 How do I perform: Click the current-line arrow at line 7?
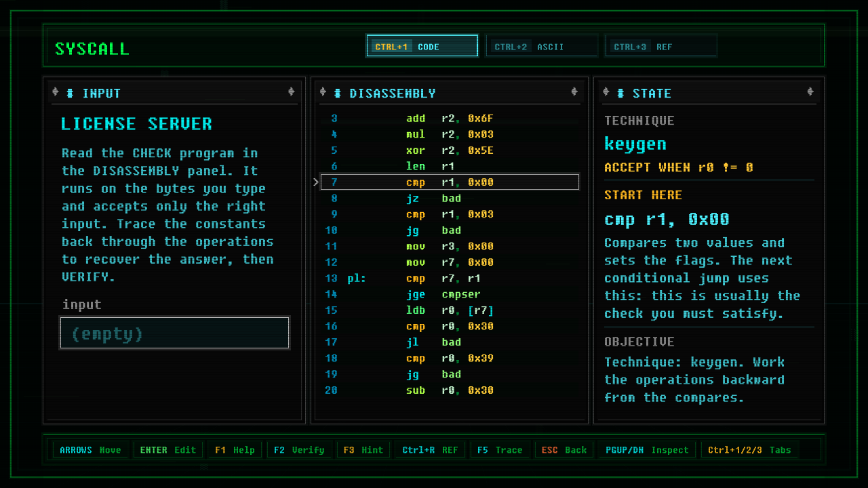point(316,182)
